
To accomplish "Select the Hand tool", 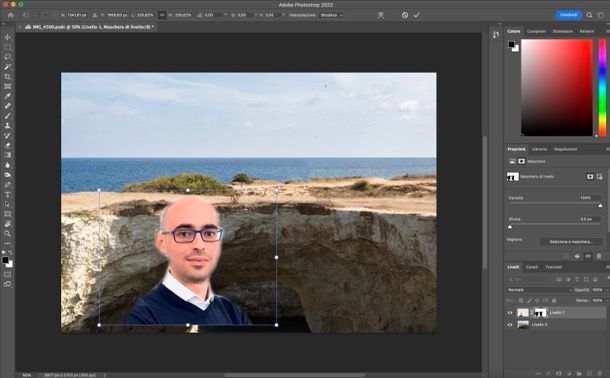I will point(7,224).
